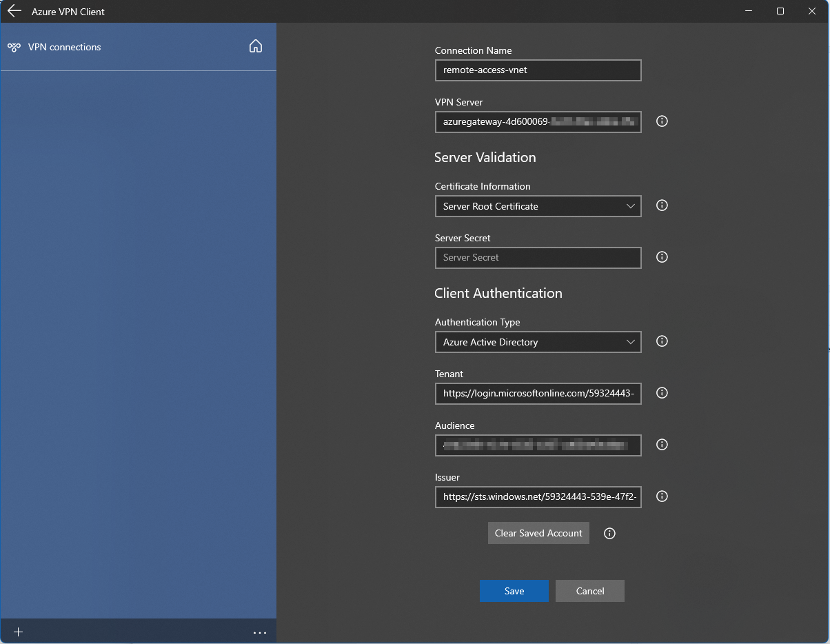Click the Client Authentication heading

pos(498,293)
